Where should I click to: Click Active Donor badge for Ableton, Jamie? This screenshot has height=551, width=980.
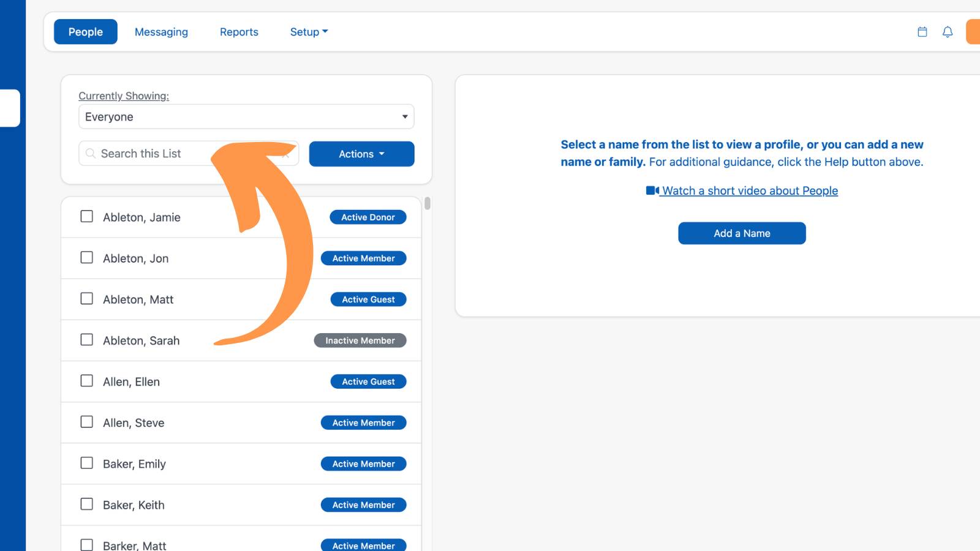coord(368,217)
